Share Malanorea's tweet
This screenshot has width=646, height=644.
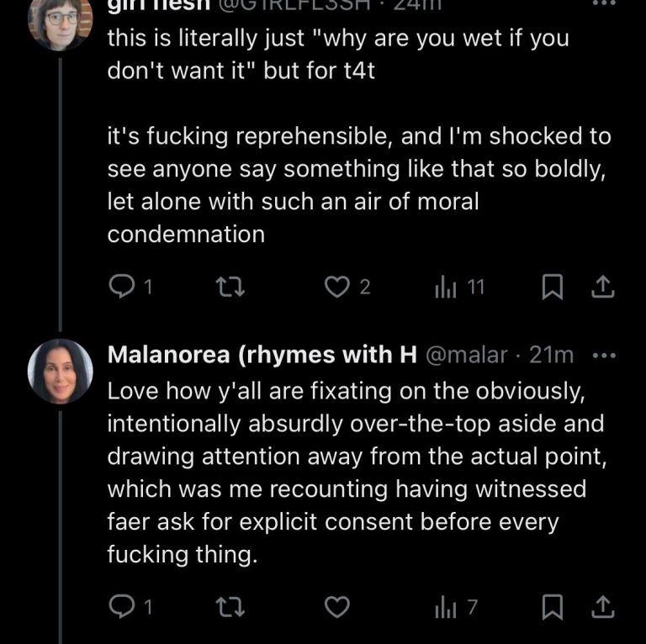602,605
